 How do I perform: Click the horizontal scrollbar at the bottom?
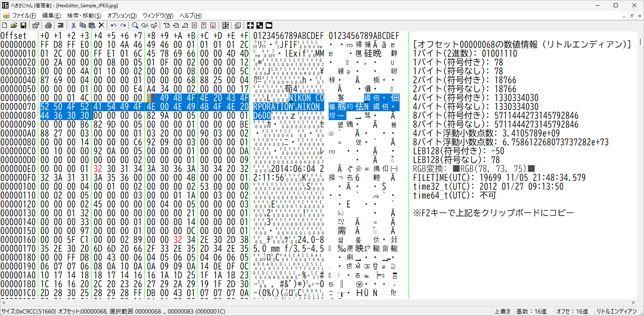coord(319,303)
